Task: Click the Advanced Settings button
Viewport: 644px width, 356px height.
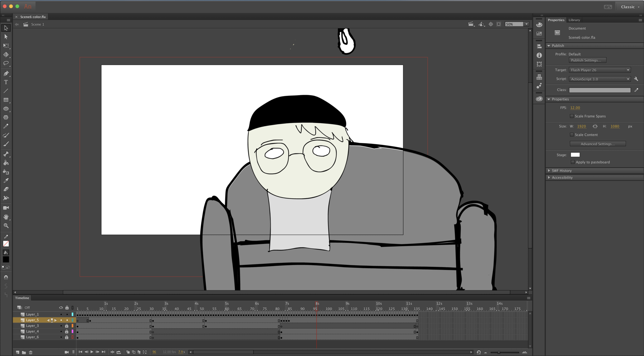Action: click(x=597, y=144)
